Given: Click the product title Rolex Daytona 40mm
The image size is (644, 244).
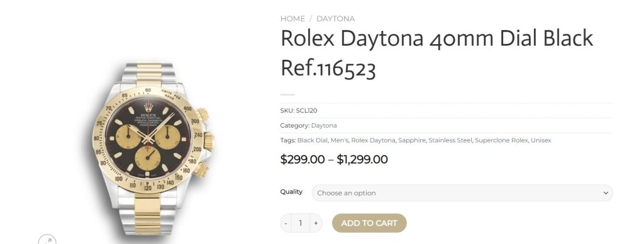Looking at the screenshot, I should 436,53.
